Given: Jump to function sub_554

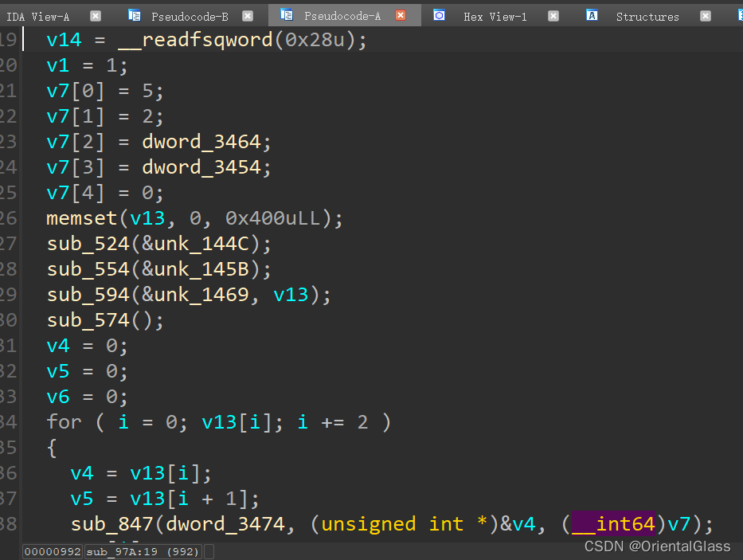Looking at the screenshot, I should (88, 269).
